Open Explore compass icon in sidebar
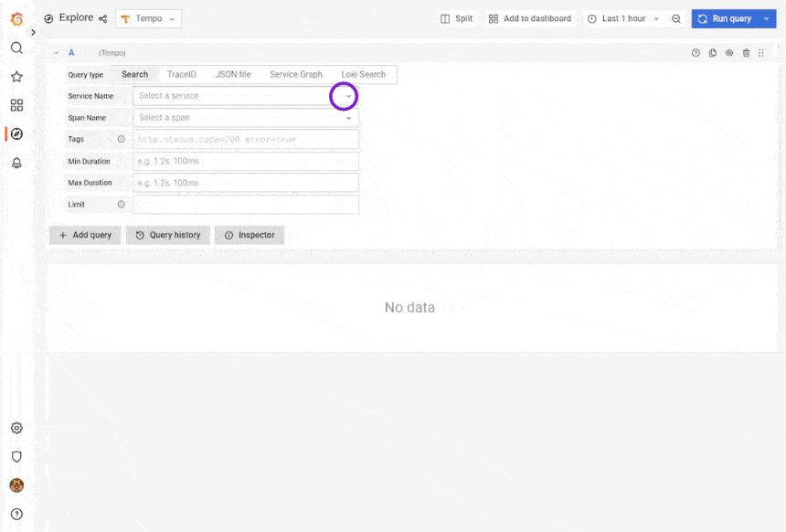Image resolution: width=786 pixels, height=532 pixels. [x=16, y=133]
